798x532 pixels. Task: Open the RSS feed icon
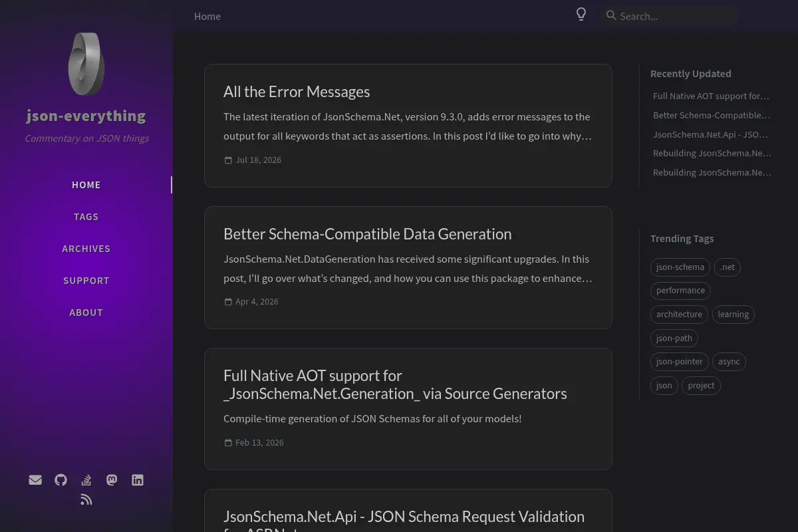tap(86, 499)
